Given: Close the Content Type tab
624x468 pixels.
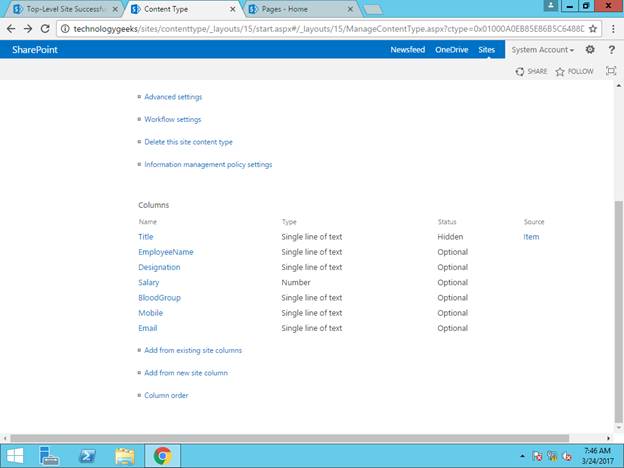Looking at the screenshot, I should [233, 9].
